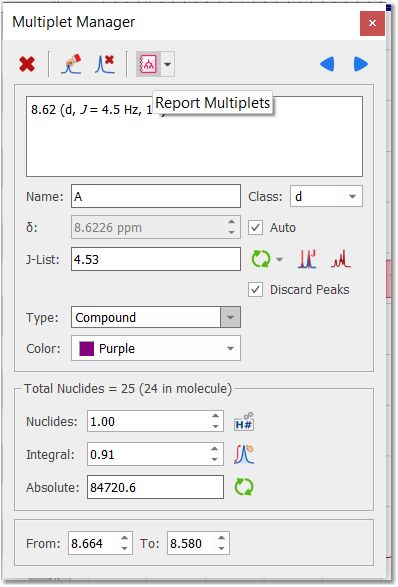Viewport: 398px width, 587px height.
Task: Click the Name field containing A
Action: [x=156, y=196]
